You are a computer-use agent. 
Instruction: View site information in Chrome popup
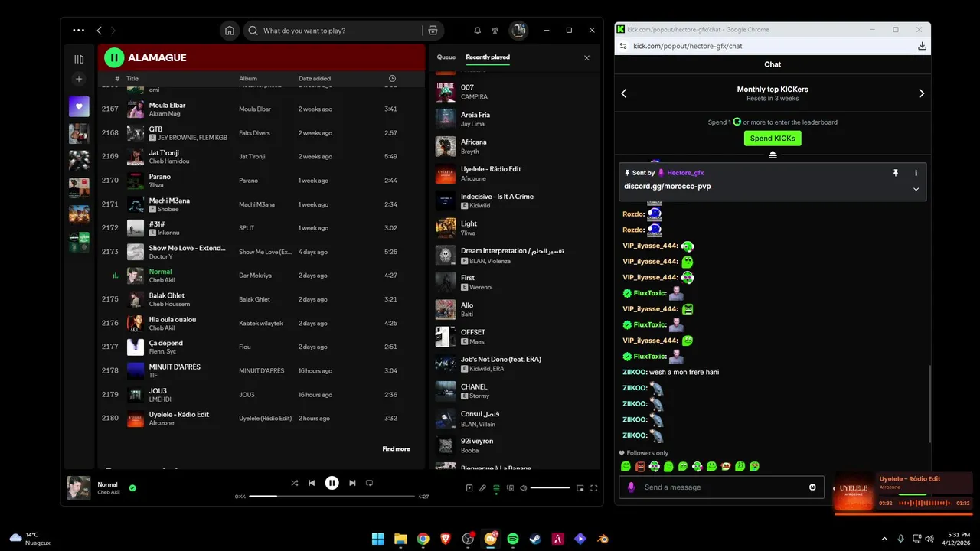624,46
